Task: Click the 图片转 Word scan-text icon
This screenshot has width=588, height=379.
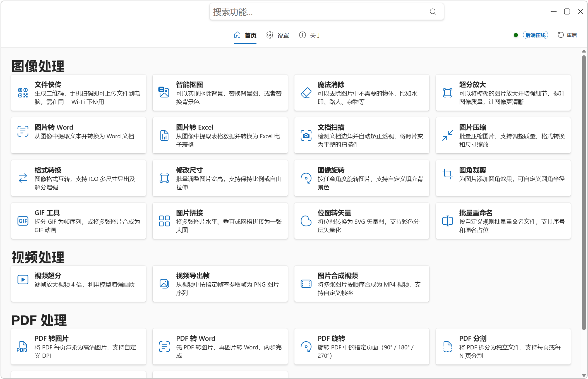Action: 23,131
